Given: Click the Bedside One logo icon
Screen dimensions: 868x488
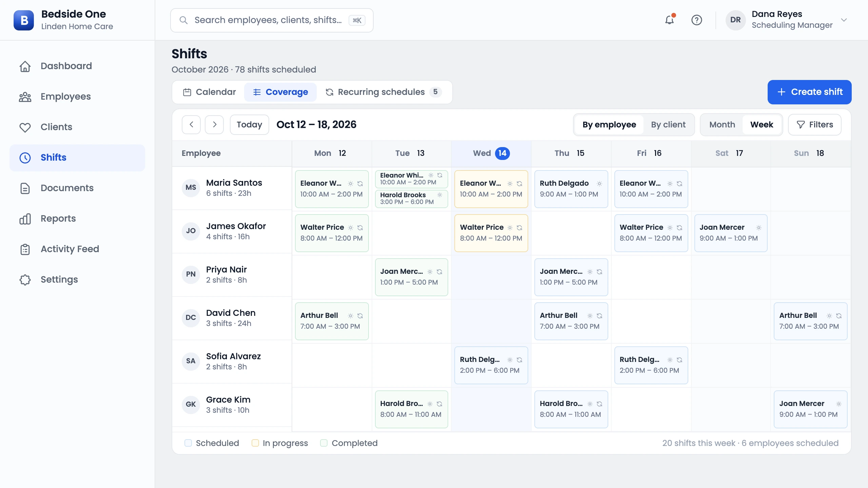Looking at the screenshot, I should coord(24,20).
